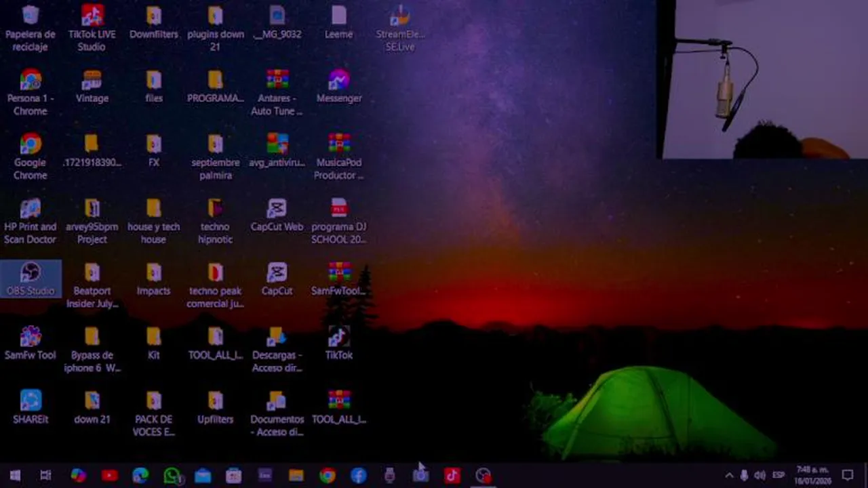Open the TikTok desktop shortcut
The width and height of the screenshot is (868, 488).
click(x=339, y=344)
